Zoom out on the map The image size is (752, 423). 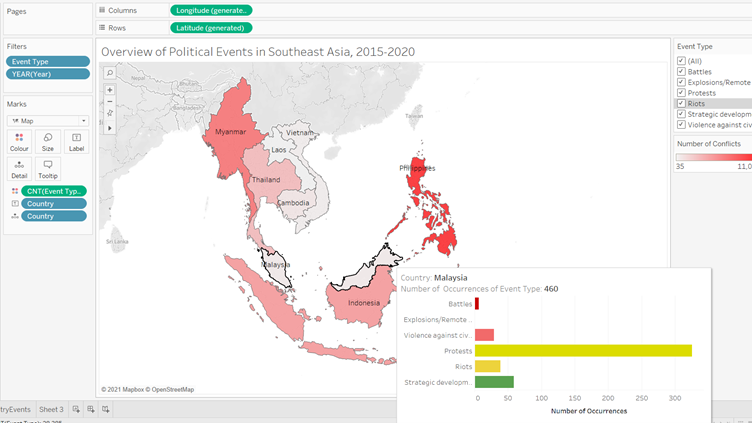pos(110,101)
